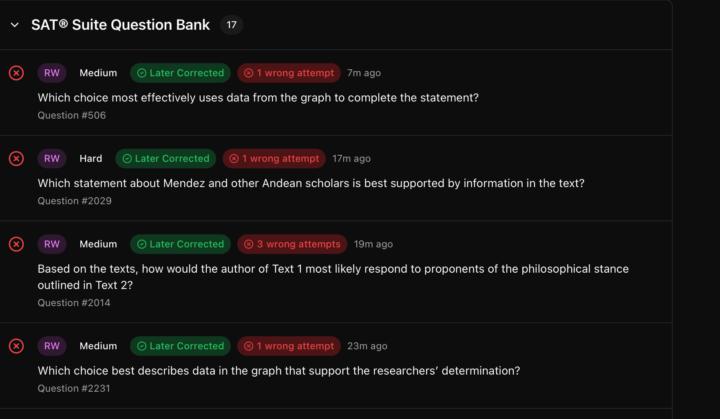Click the Later Corrected tag on Hard question
This screenshot has width=720, height=419.
165,158
